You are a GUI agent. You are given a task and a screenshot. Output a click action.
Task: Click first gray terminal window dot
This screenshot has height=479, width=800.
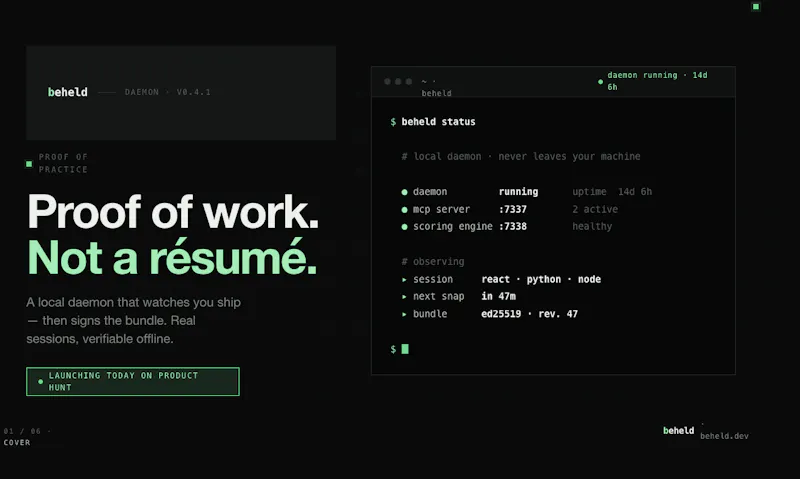tap(387, 82)
